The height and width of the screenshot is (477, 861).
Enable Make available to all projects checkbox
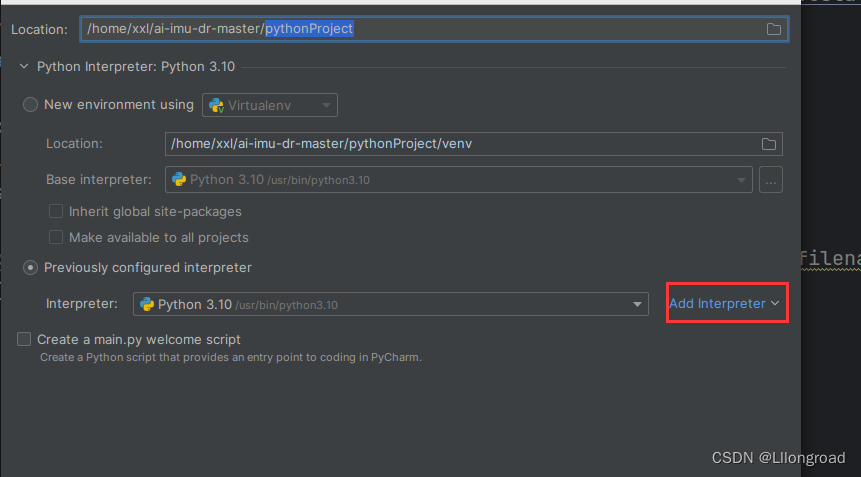tap(56, 237)
